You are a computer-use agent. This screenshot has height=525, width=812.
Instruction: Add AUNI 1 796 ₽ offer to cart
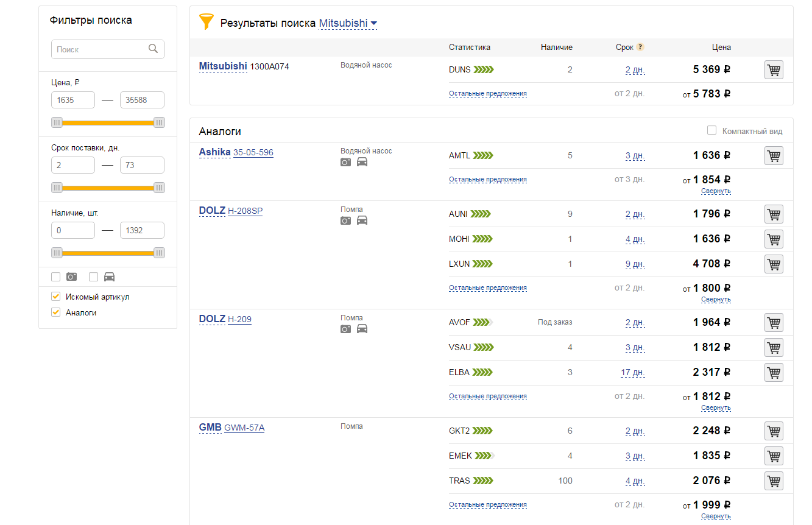click(x=774, y=214)
